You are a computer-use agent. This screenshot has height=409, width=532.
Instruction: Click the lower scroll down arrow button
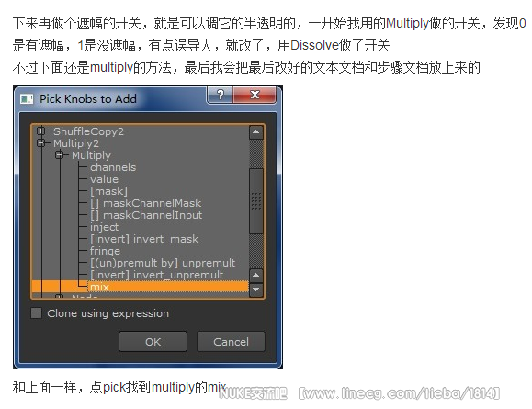tap(255, 290)
